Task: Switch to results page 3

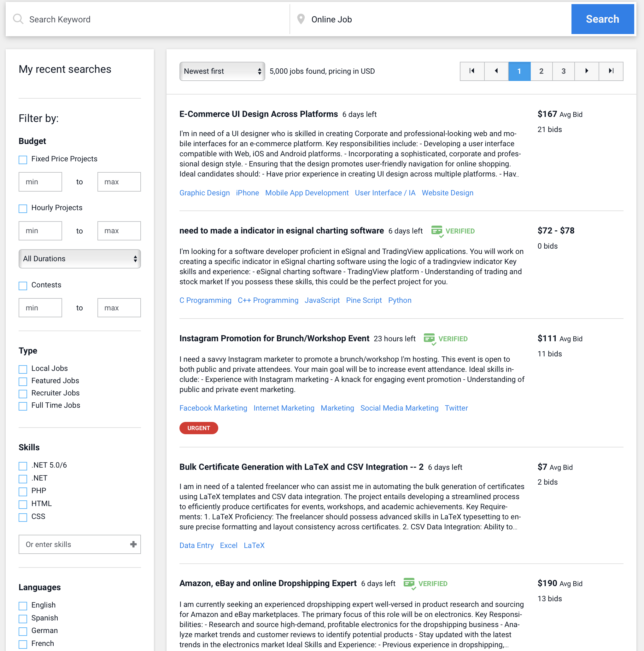Action: click(x=563, y=71)
